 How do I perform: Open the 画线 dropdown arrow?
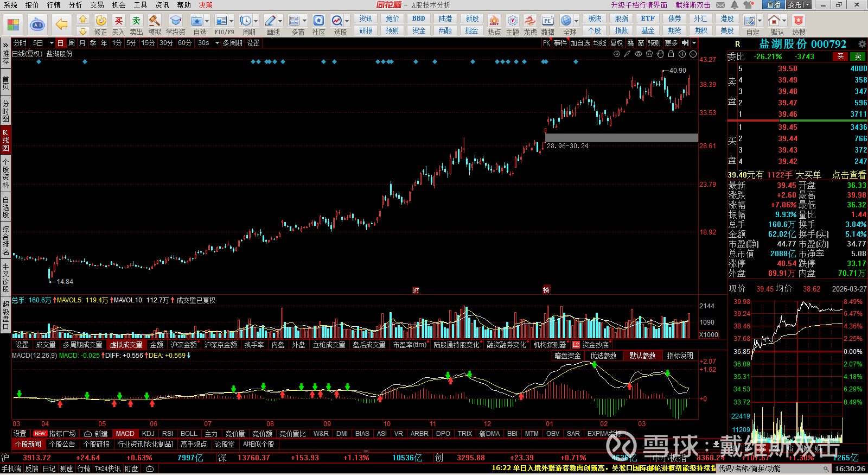point(280,21)
